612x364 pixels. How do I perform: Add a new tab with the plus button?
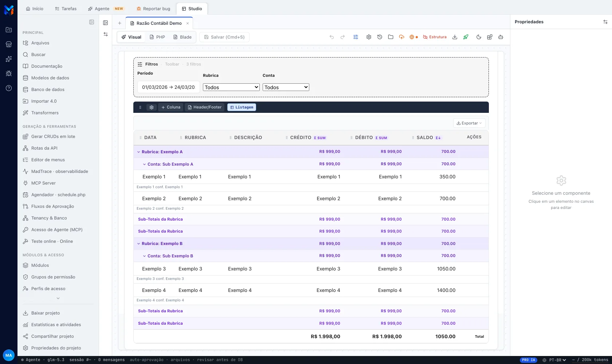pos(119,23)
